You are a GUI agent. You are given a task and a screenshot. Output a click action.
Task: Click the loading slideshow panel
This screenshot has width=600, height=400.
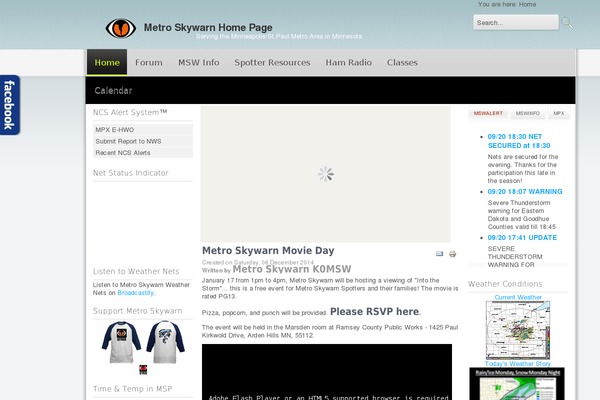pos(326,174)
